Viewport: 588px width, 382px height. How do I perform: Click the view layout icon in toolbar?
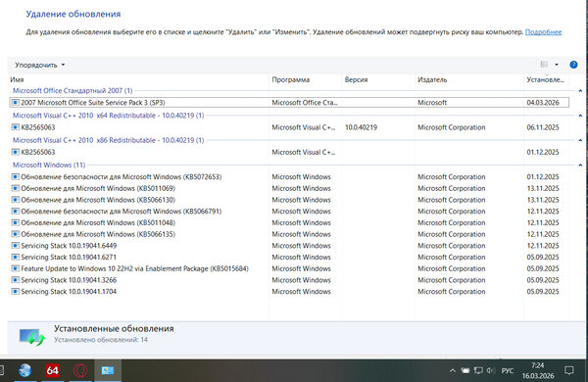[x=544, y=65]
